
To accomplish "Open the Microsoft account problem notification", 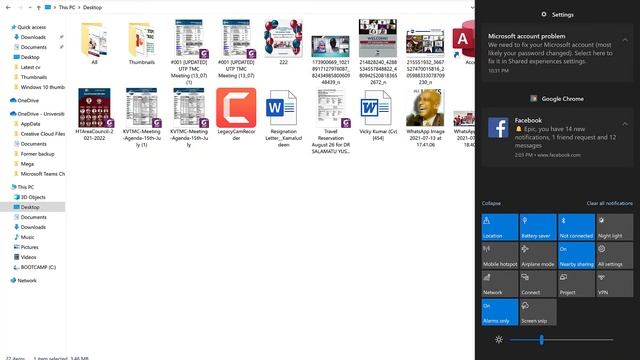I will [557, 53].
